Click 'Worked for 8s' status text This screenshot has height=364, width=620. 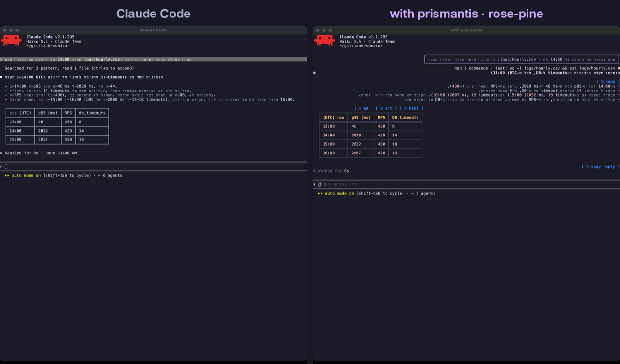tap(333, 171)
